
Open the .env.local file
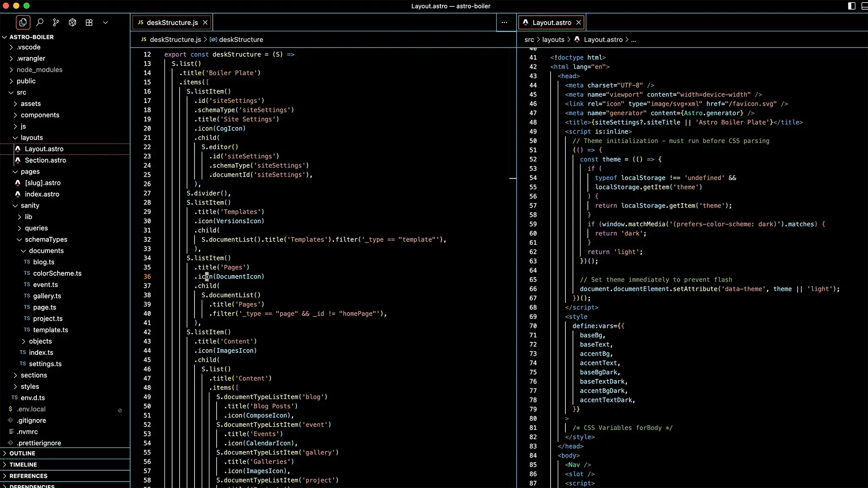pos(31,409)
